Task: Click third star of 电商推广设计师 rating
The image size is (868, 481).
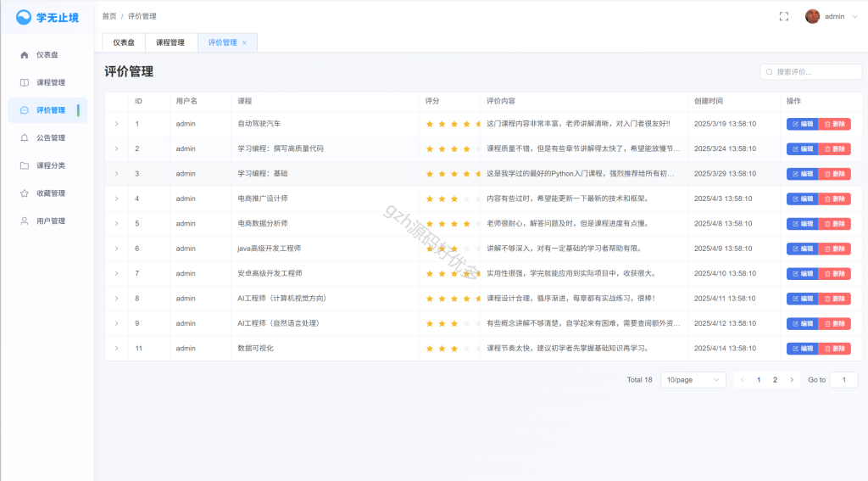Action: tap(454, 199)
